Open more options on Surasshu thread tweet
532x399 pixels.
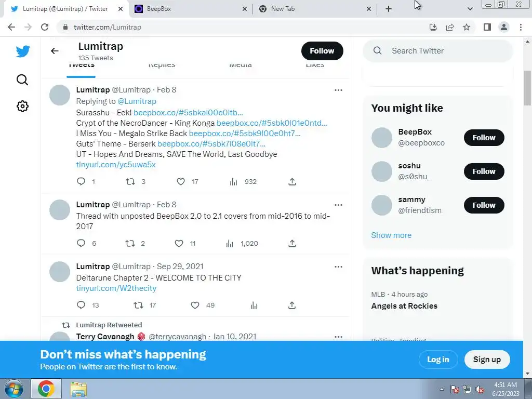click(338, 90)
